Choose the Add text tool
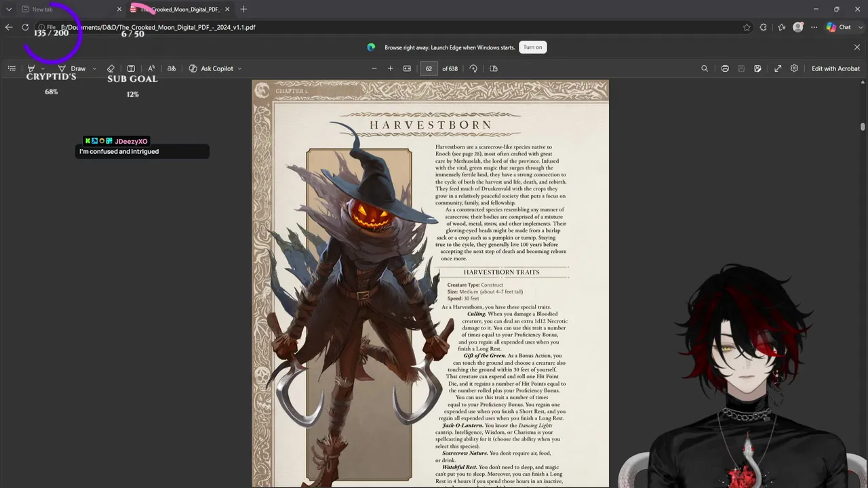 click(131, 68)
